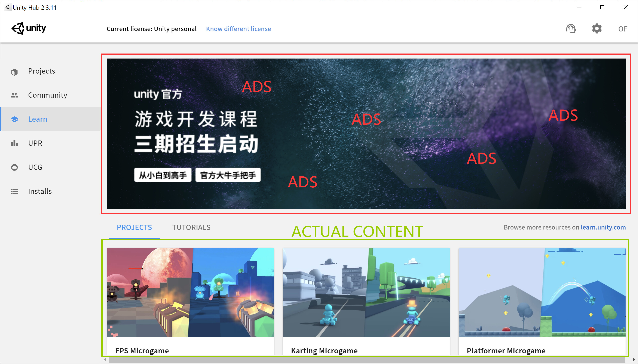Click the Know different license link

click(x=238, y=29)
